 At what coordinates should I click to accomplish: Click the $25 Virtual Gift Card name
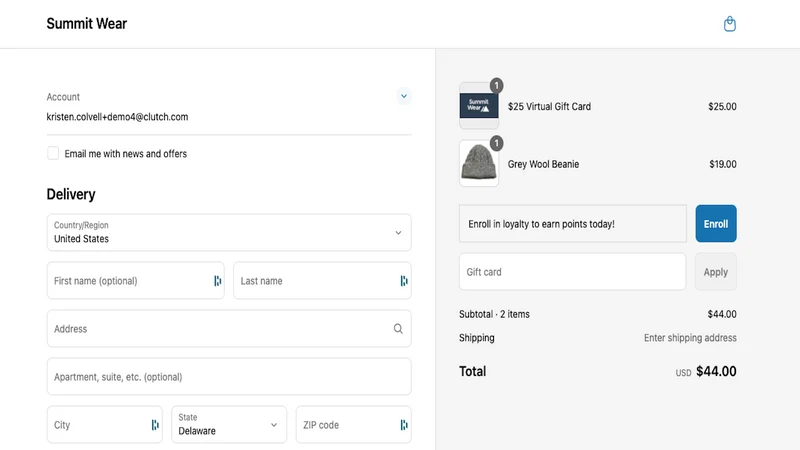pyautogui.click(x=549, y=106)
